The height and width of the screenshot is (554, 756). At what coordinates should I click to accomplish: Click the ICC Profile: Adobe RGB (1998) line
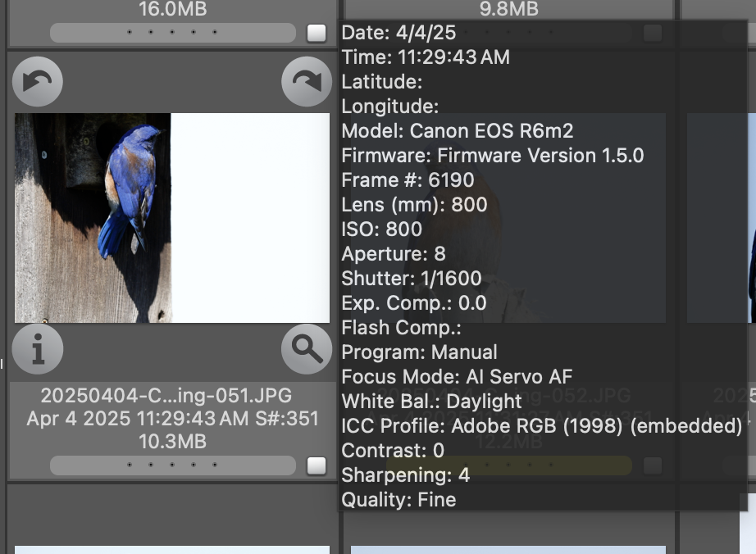point(542,426)
